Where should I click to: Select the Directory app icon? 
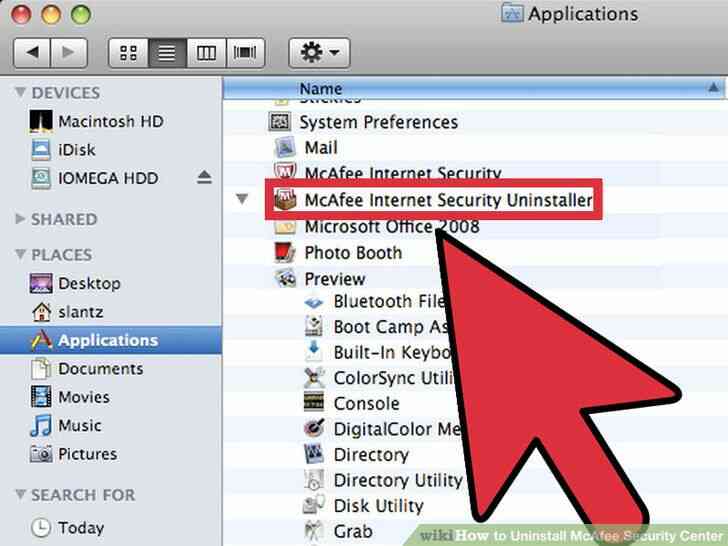(x=314, y=454)
